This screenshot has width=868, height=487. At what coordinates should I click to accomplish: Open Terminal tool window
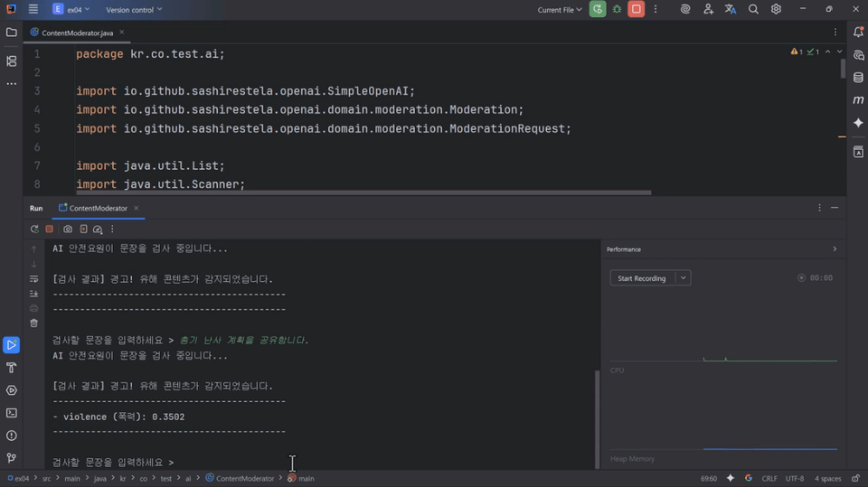11,413
